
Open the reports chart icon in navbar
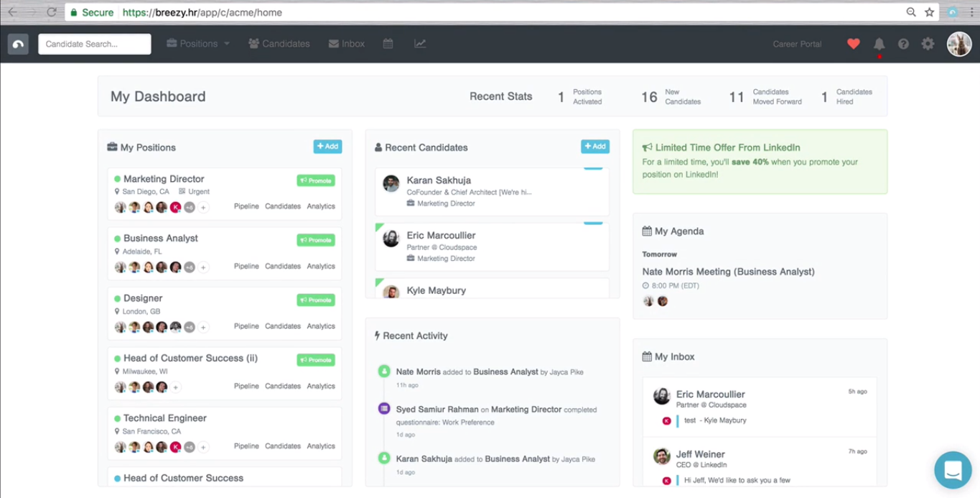(420, 43)
